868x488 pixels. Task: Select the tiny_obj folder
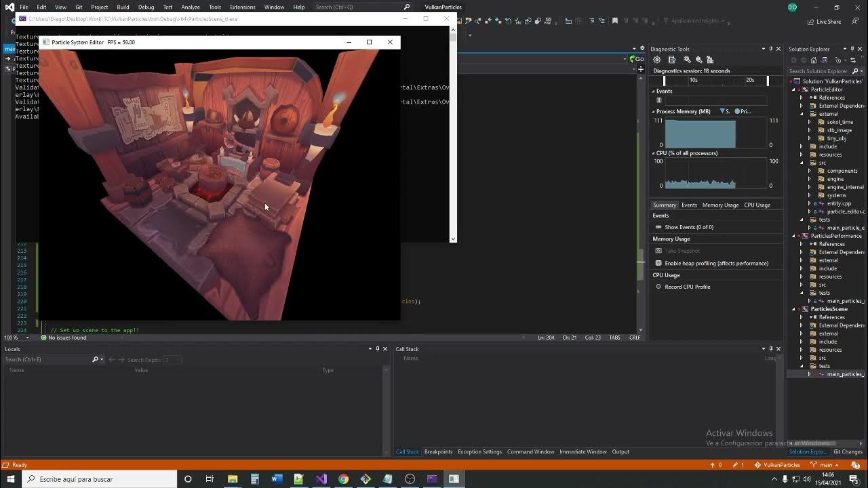click(836, 138)
